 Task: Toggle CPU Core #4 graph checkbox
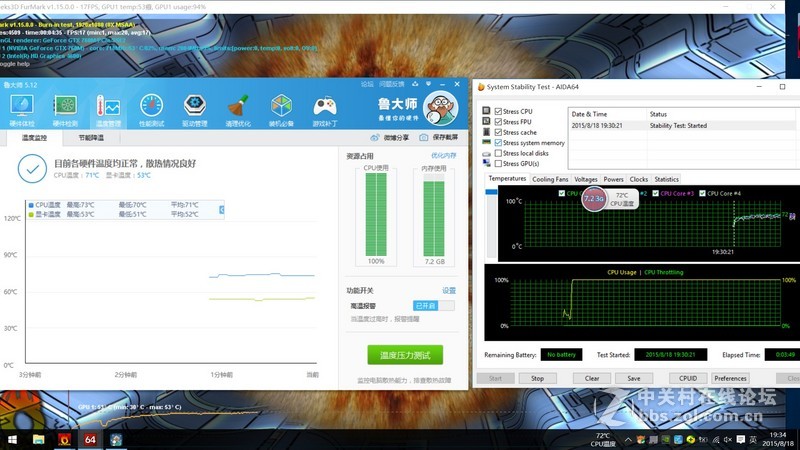click(703, 193)
